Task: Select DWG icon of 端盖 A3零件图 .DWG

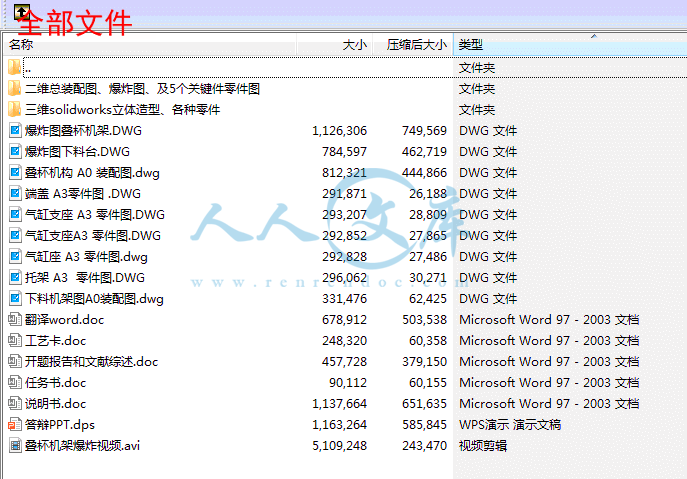Action: pos(15,194)
